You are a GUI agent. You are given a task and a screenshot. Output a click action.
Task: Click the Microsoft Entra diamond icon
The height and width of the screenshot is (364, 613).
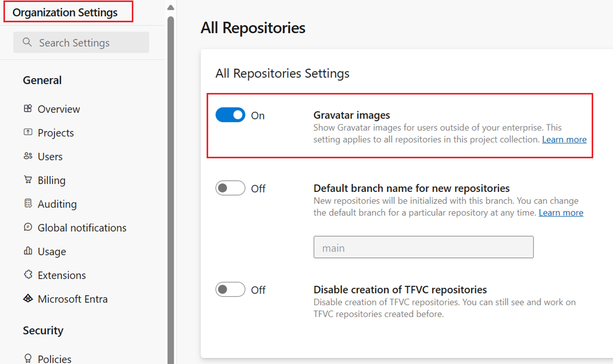(28, 299)
